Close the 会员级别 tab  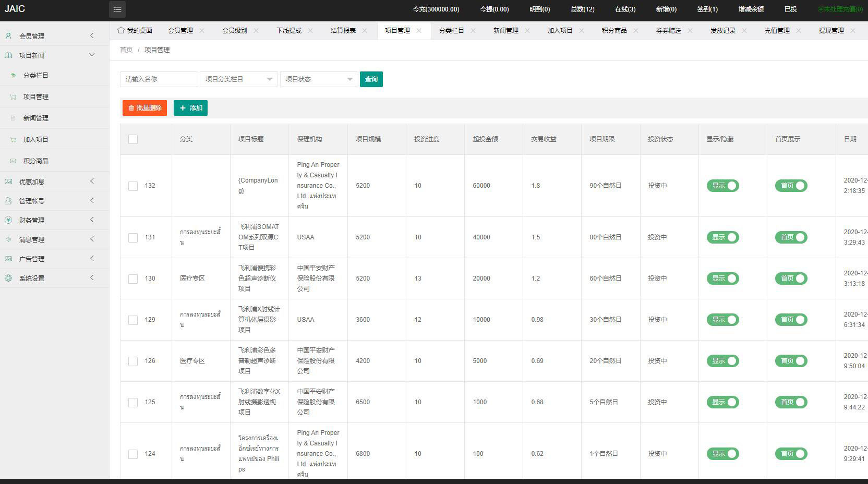[x=256, y=31]
